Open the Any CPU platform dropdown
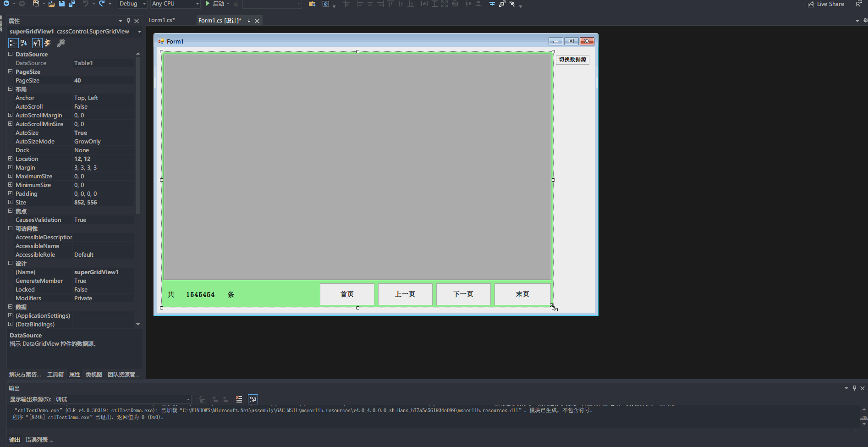 pyautogui.click(x=176, y=4)
